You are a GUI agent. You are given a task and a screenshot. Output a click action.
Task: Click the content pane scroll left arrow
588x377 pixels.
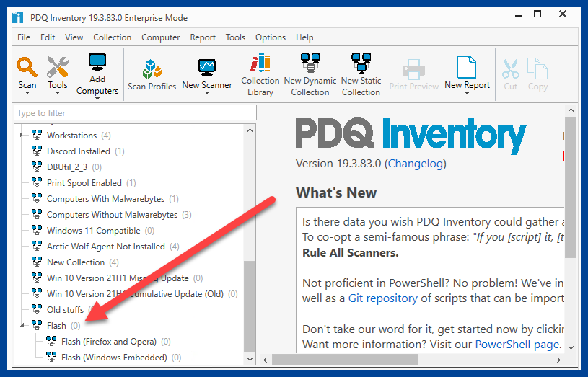tap(265, 360)
